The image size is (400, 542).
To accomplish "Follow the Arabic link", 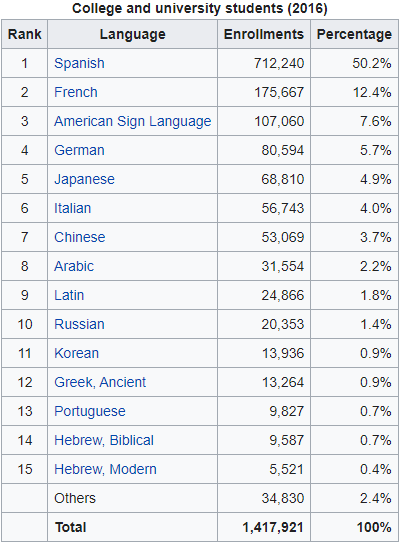I will (74, 267).
